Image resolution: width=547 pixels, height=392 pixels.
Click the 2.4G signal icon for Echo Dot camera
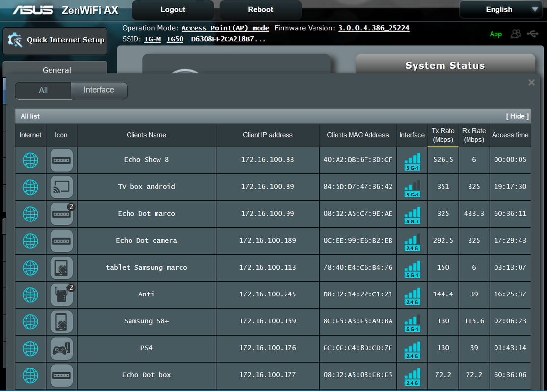coord(413,243)
